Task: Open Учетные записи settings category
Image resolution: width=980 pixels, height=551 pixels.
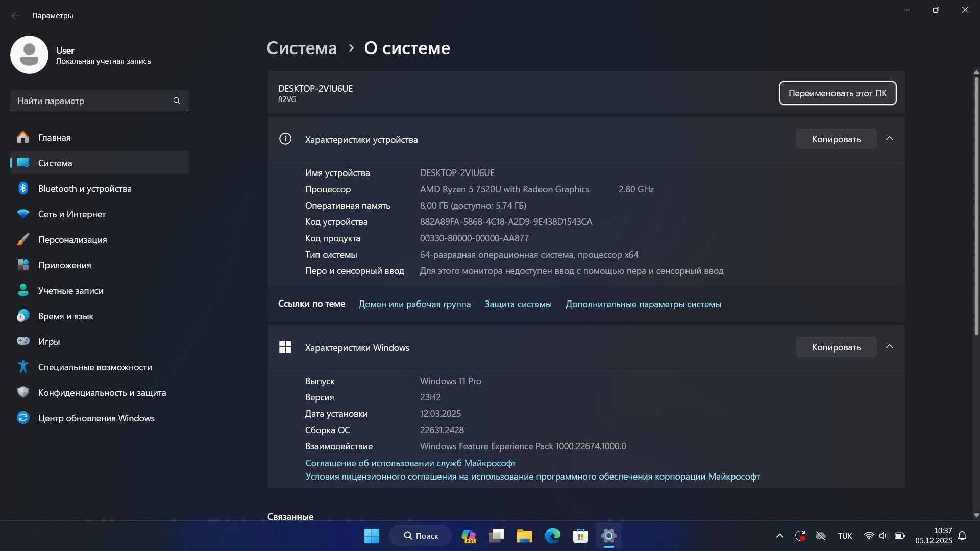Action: pyautogui.click(x=71, y=290)
